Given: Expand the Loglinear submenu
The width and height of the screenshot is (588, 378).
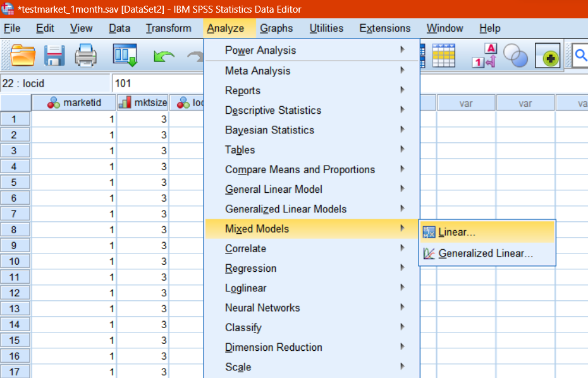Looking at the screenshot, I should [312, 288].
